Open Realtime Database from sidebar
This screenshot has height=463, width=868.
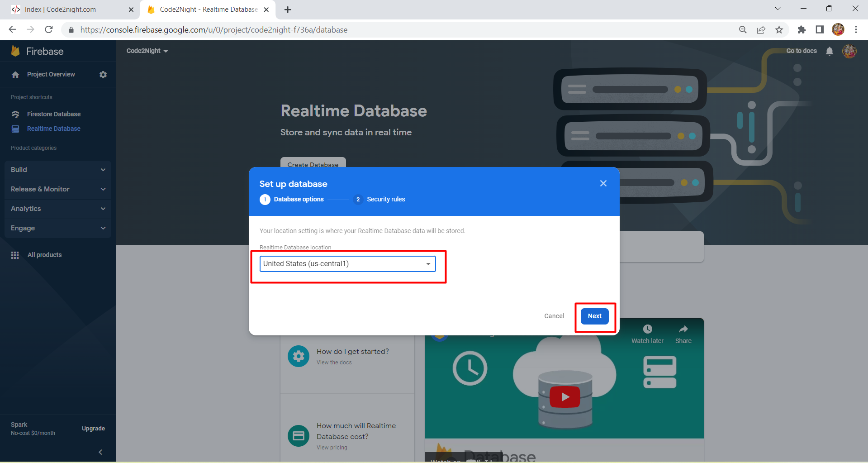pos(54,129)
